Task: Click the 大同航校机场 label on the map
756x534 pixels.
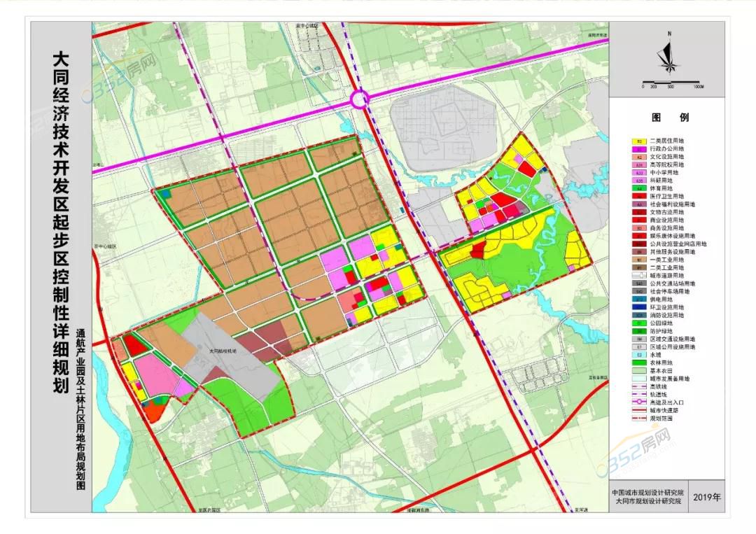Action: tap(222, 351)
